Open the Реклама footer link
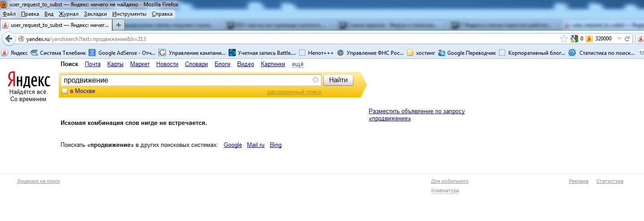The height and width of the screenshot is (221, 644). click(578, 181)
